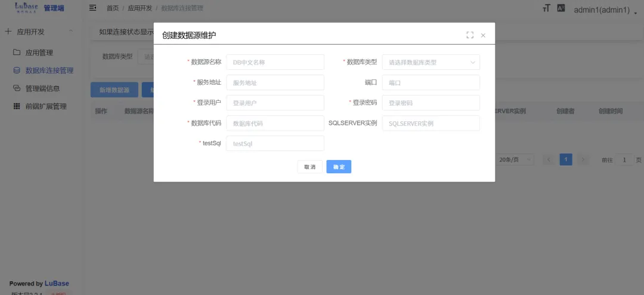Toggle the sidebar collapse icon
Image resolution: width=644 pixels, height=295 pixels.
coord(93,8)
